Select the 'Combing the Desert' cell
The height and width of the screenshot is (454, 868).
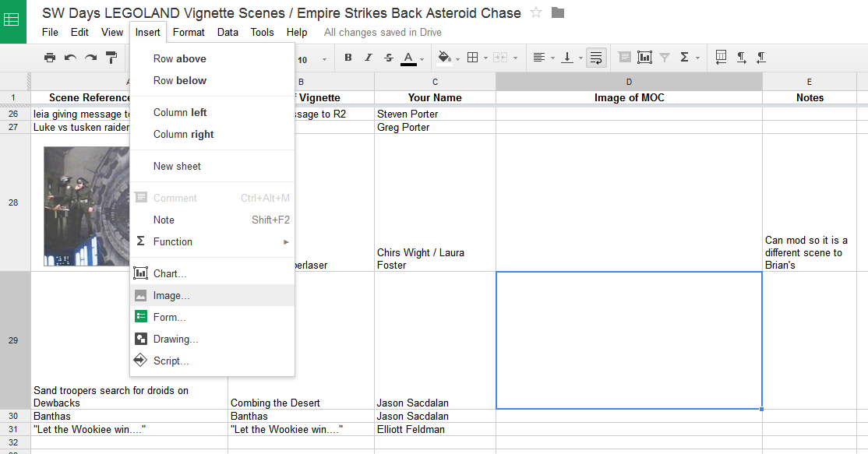(301, 340)
